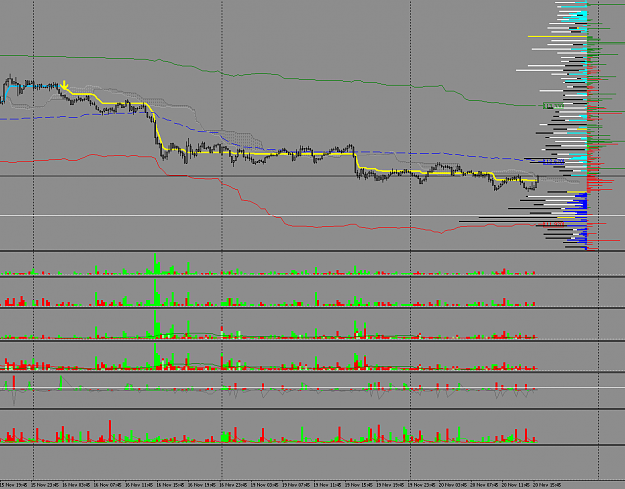Viewport: 625px width, 489px height.
Task: Click the 19 Nov 07:45 time axis label
Action: click(296, 485)
